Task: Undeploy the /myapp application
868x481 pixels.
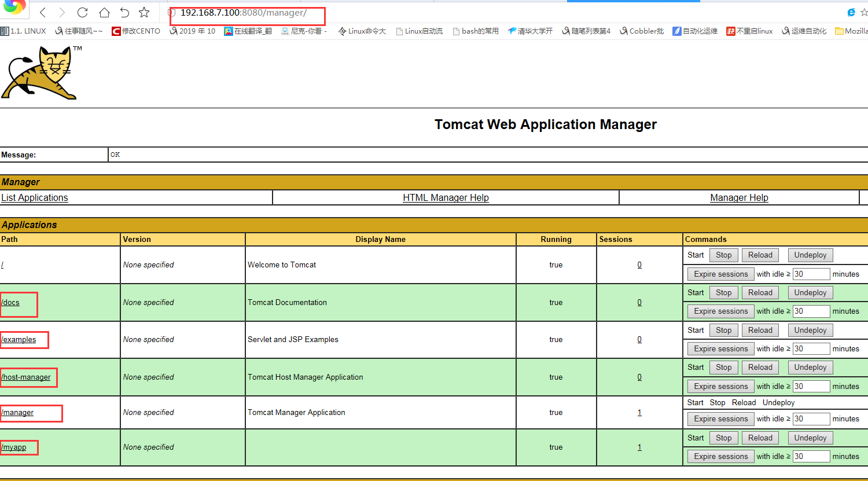Action: point(810,438)
